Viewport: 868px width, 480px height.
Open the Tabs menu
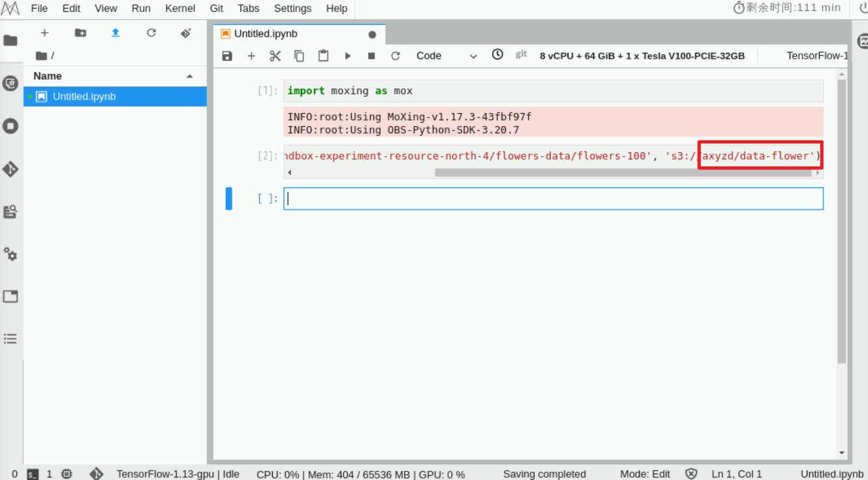[x=248, y=8]
